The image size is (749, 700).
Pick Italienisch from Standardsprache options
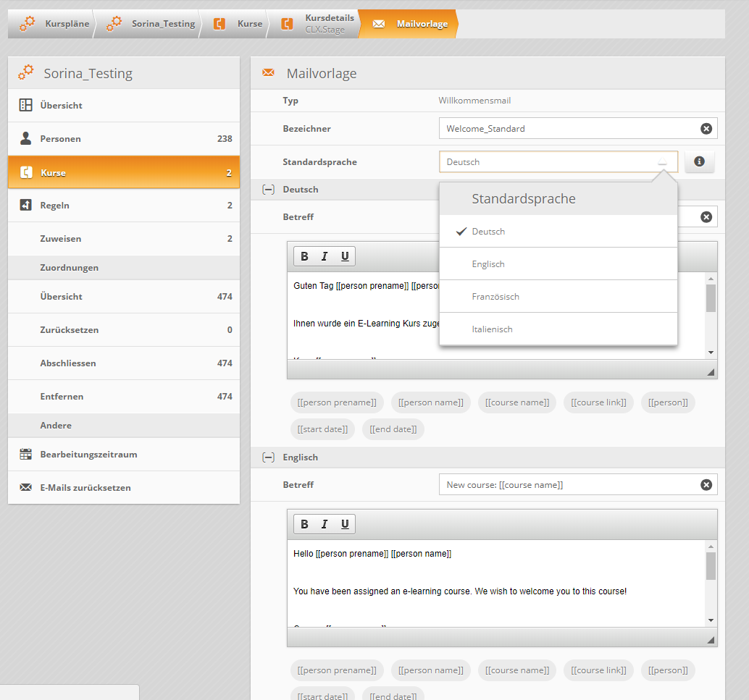pos(492,329)
